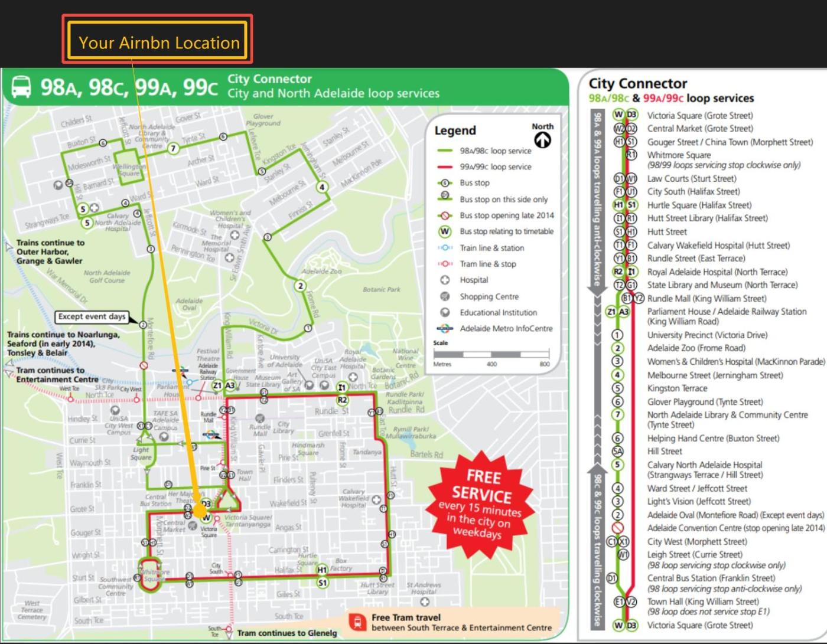Click the Educational Institution symbol in legend

[445, 312]
